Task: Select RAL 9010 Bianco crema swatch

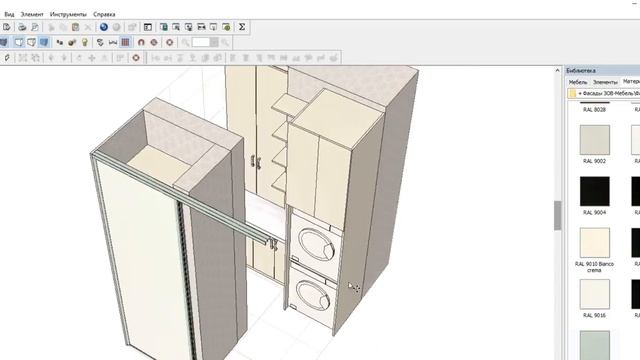Action: [x=594, y=242]
